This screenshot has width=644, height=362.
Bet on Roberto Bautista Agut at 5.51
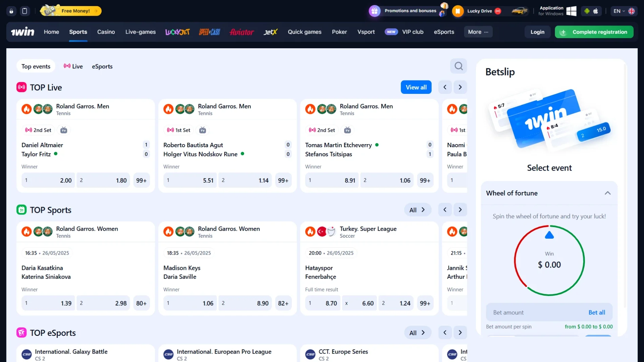(x=190, y=180)
